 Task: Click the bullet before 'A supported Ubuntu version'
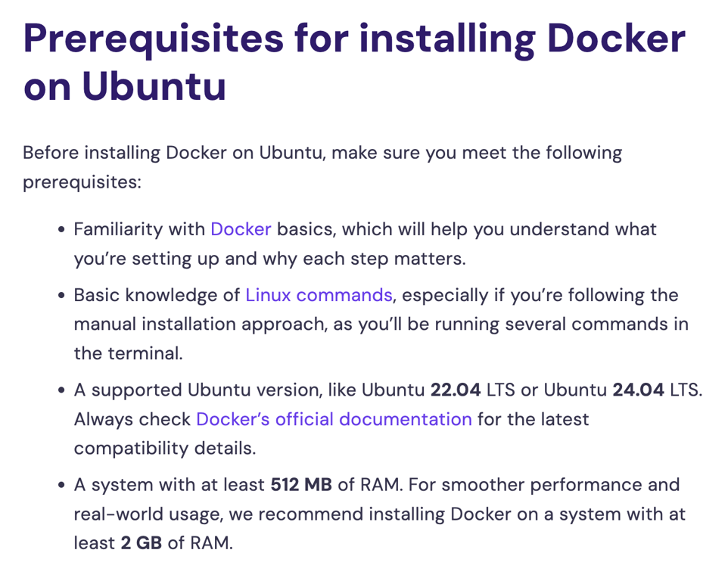[x=62, y=391]
